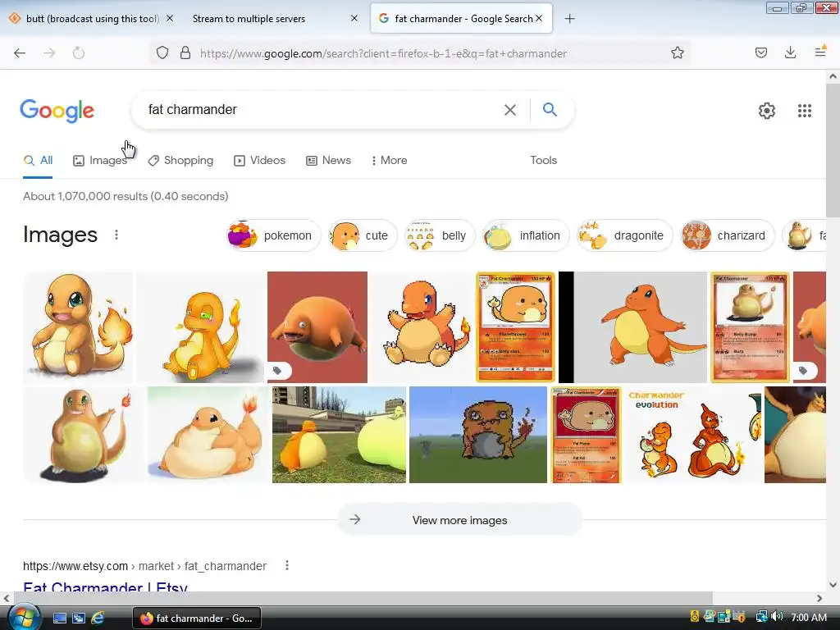Screen dimensions: 840x630
Task: Switch to the News search tab
Action: click(328, 160)
